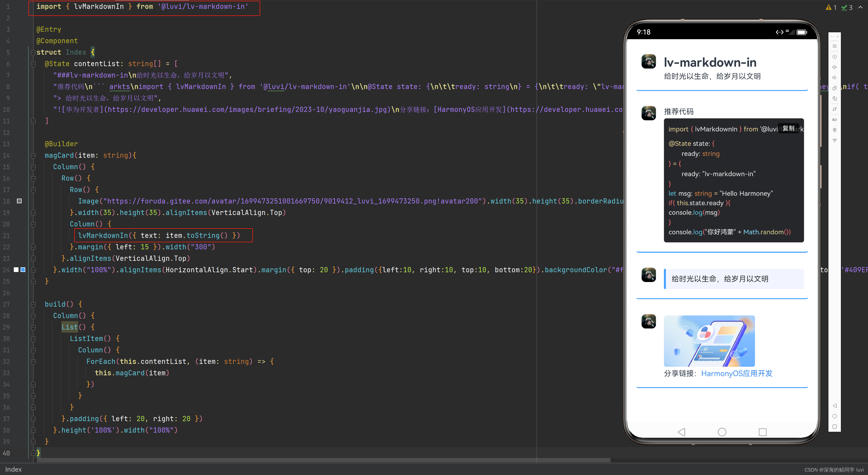868x475 pixels.
Task: Click the emulator Wi-Fi icon
Action: [834, 140]
